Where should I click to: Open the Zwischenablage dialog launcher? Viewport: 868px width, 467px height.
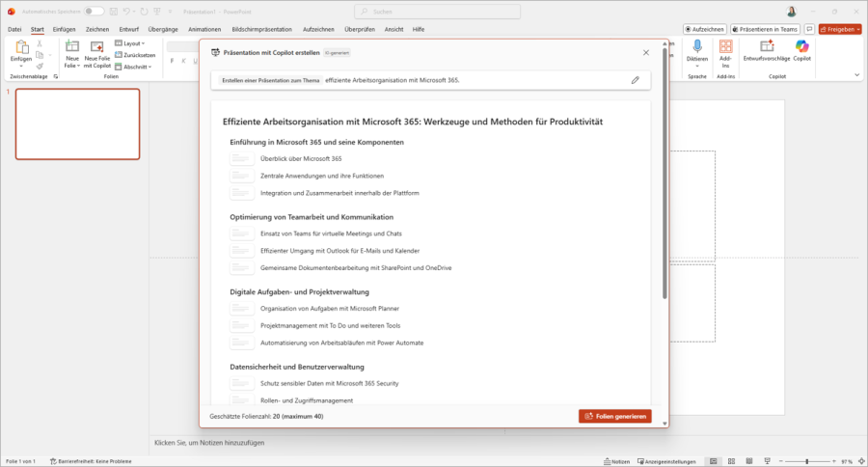coord(56,76)
